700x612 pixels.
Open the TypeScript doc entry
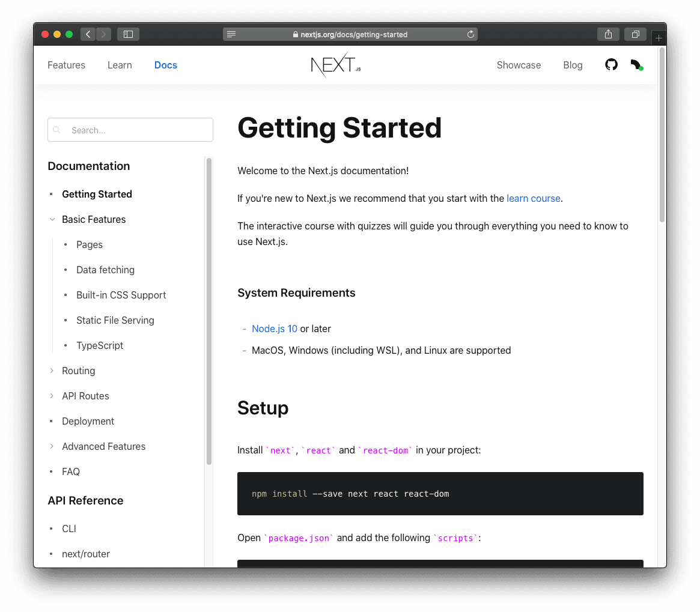click(x=100, y=345)
